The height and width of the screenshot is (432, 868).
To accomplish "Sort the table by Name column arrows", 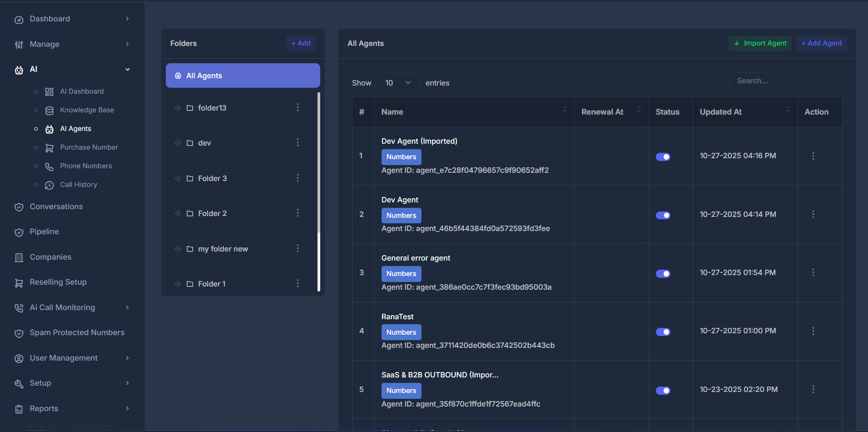I will pyautogui.click(x=565, y=109).
